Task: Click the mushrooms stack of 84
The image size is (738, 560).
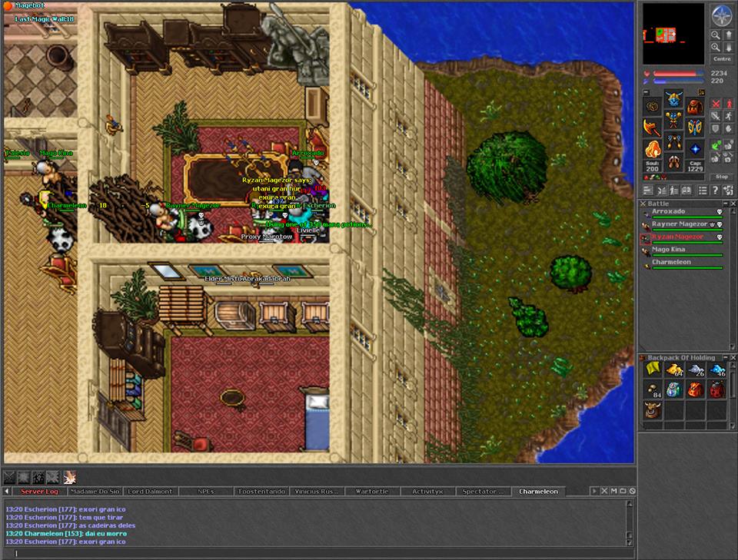Action: (653, 389)
